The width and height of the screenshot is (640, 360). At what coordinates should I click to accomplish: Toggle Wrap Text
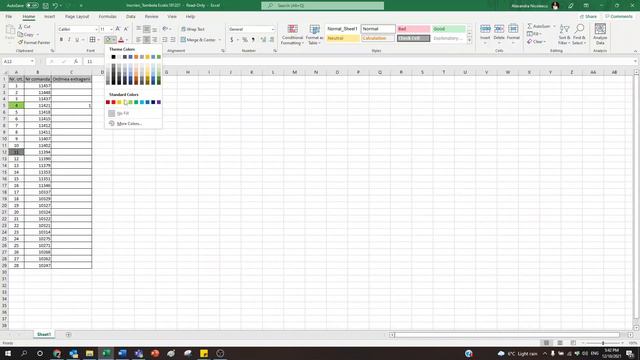tap(193, 29)
